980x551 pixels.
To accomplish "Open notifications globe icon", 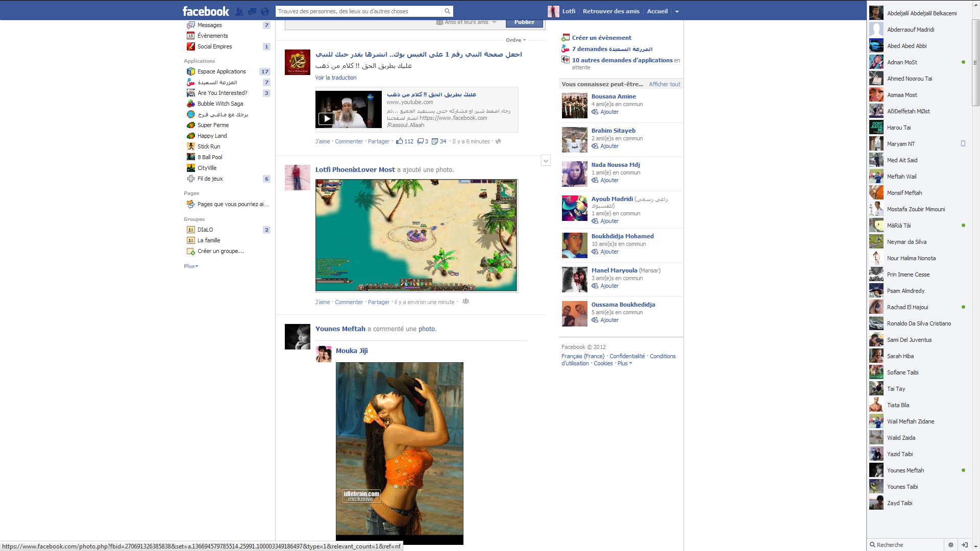I will click(x=264, y=11).
